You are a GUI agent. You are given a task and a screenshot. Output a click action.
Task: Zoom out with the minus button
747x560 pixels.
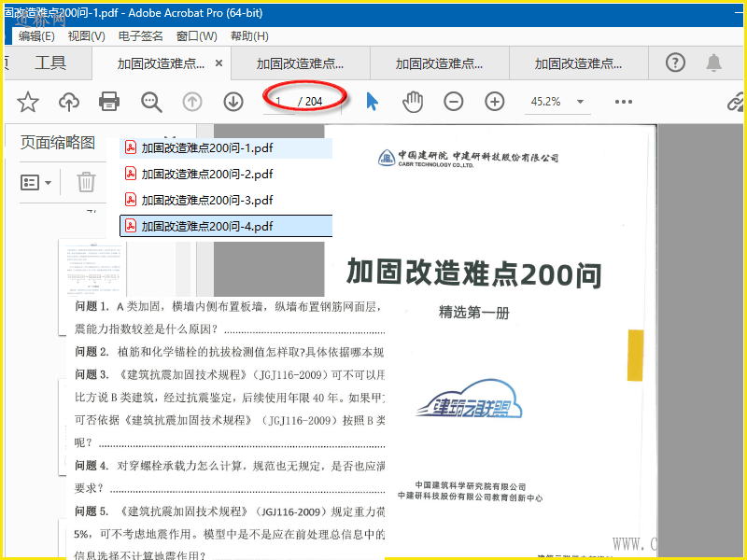pos(454,102)
